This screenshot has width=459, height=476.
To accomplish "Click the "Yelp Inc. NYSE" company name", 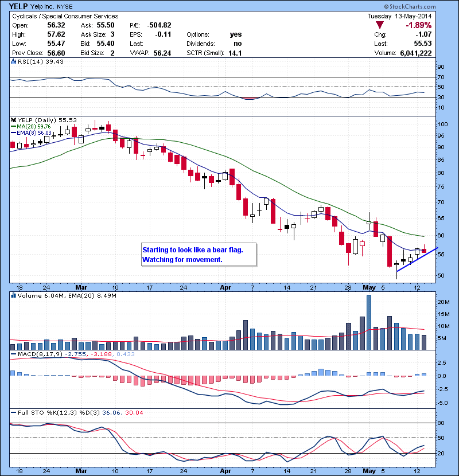I will point(51,7).
